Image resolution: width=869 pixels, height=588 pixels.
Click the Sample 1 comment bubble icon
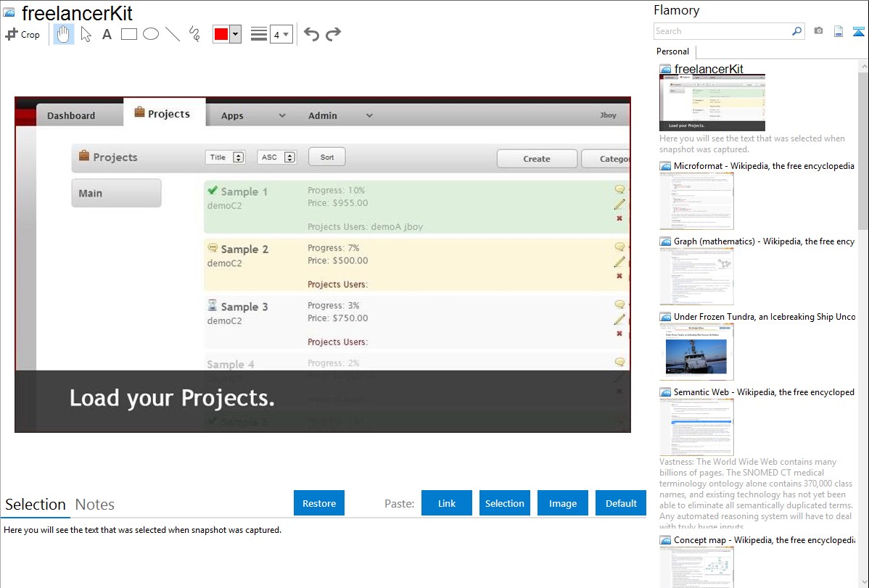(619, 189)
